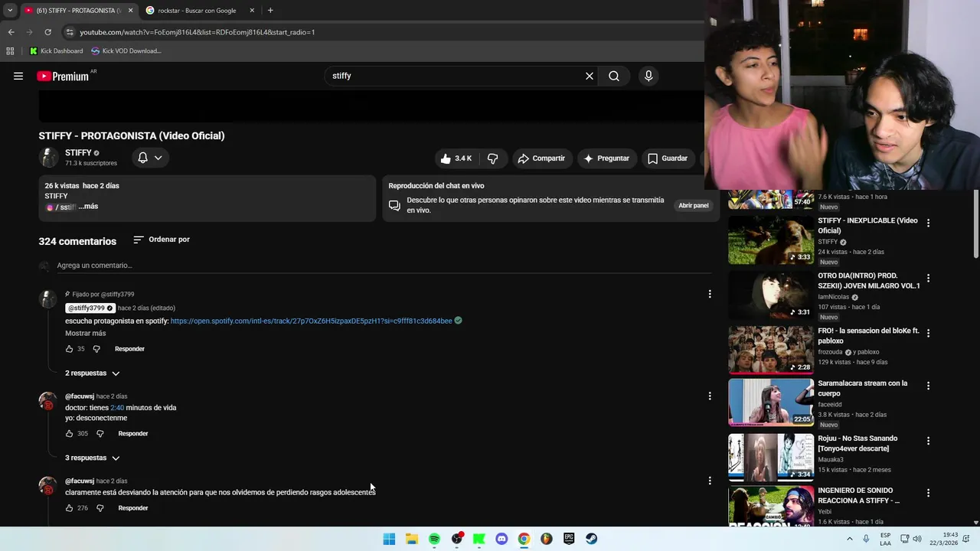Open Kick Dashboard bookmark
The width and height of the screenshot is (980, 551).
(56, 51)
